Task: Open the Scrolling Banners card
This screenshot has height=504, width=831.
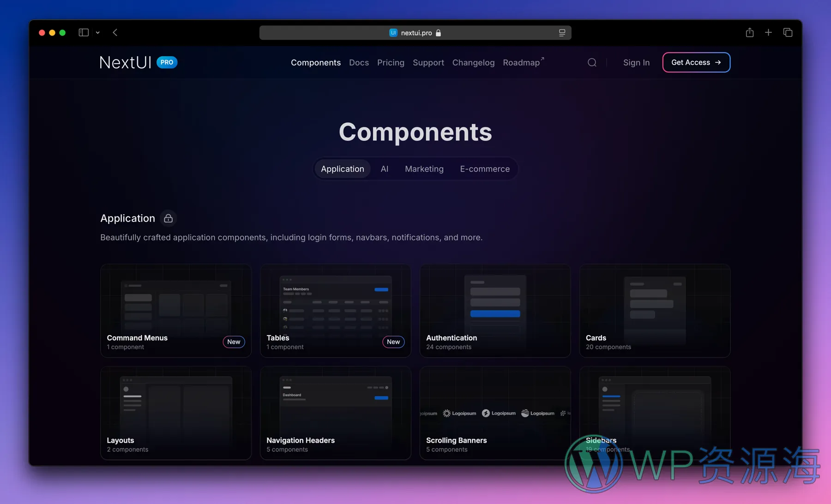Action: click(495, 413)
